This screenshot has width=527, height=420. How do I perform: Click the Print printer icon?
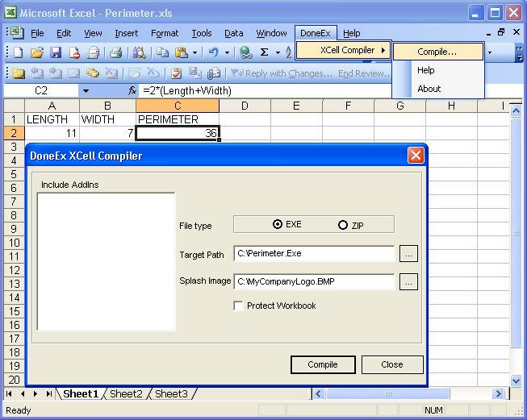[x=116, y=52]
